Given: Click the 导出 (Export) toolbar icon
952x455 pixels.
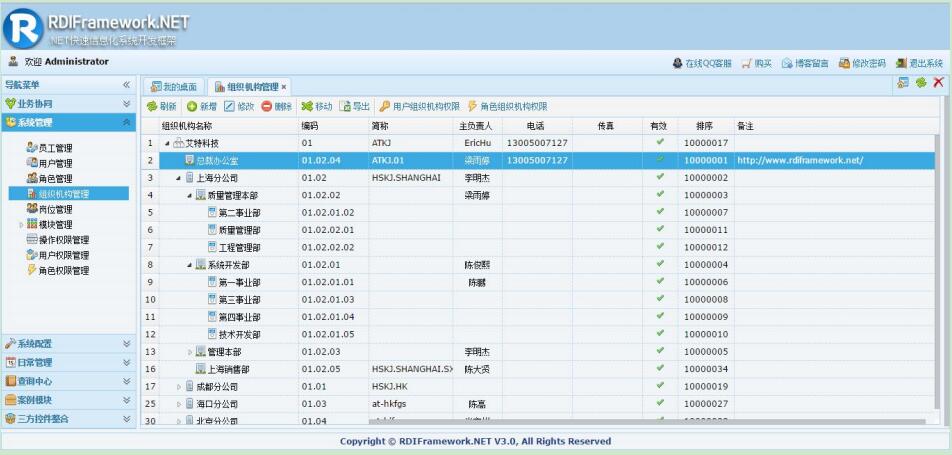Looking at the screenshot, I should coord(345,106).
